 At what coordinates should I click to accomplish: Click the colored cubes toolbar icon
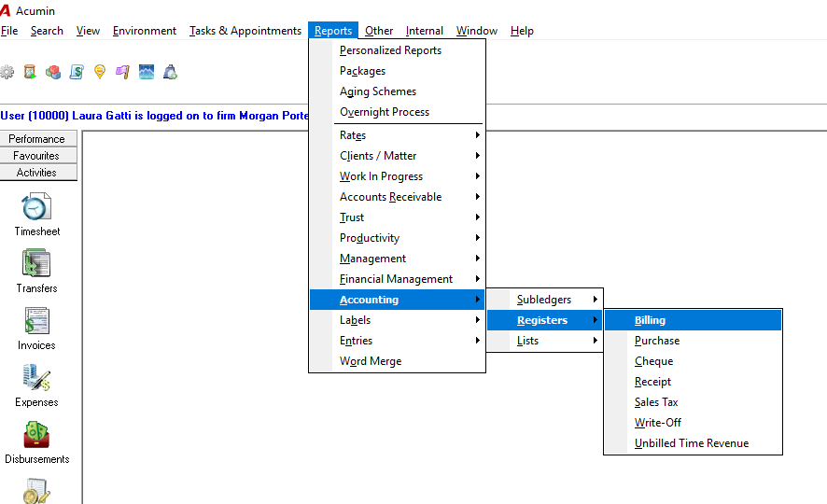coord(53,72)
